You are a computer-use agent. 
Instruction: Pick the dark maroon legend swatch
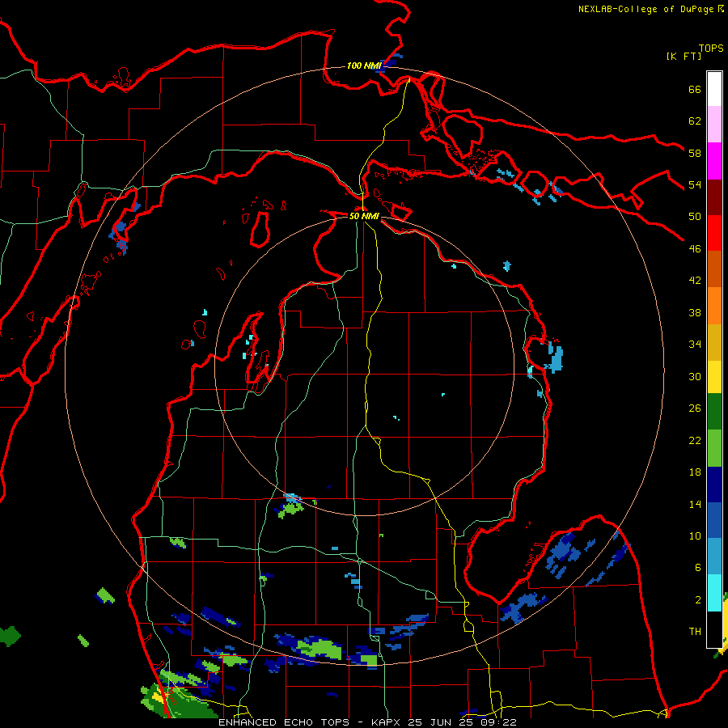coord(714,197)
